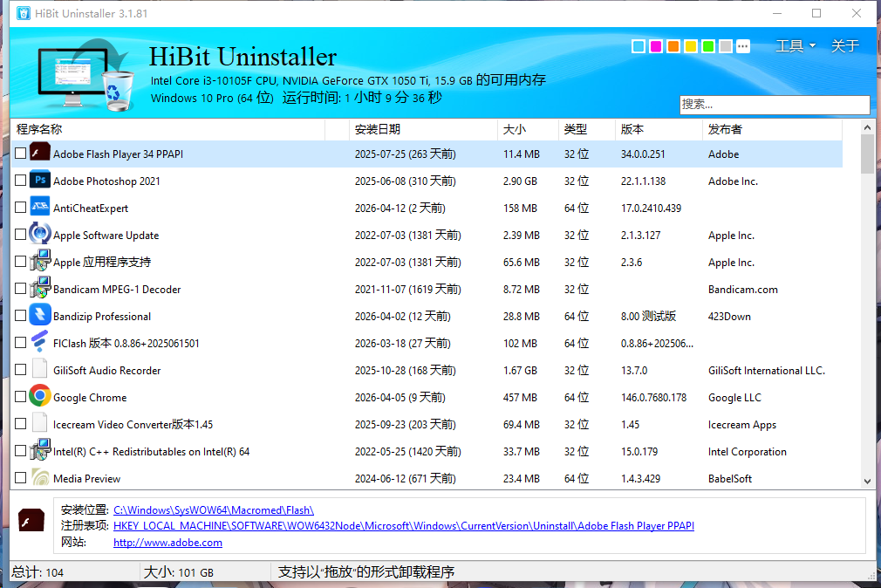Image resolution: width=881 pixels, height=588 pixels.
Task: Click the 大小: 101 GB status entry
Action: 179,572
